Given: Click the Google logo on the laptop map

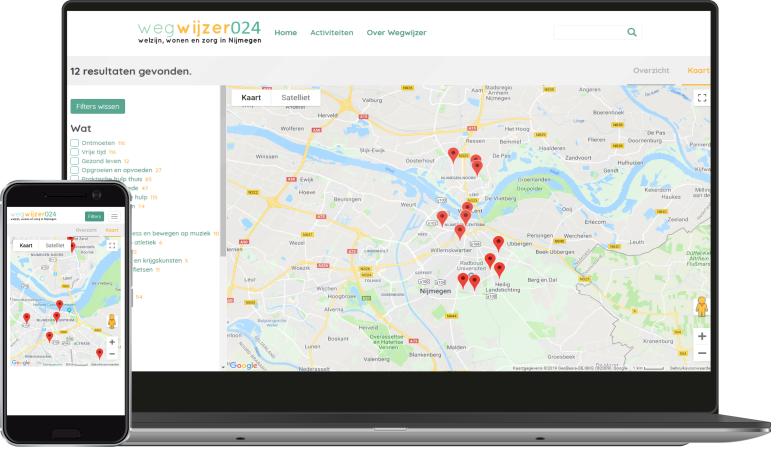Looking at the screenshot, I should pyautogui.click(x=243, y=365).
